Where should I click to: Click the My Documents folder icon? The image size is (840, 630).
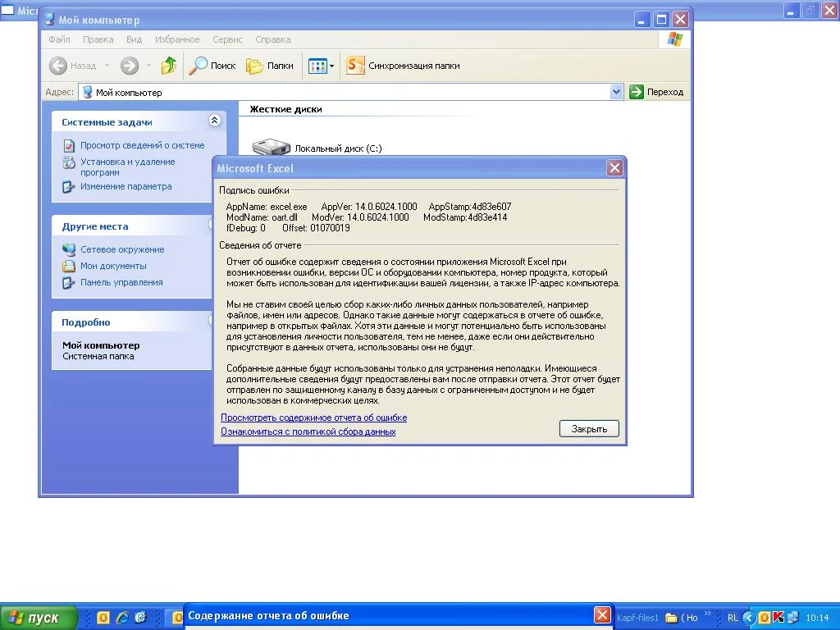coord(69,267)
